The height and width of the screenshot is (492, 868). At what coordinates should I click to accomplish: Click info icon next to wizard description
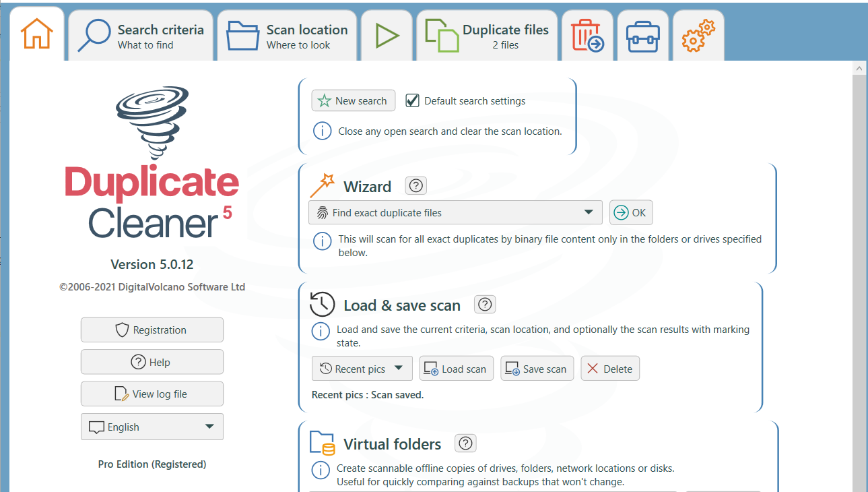click(323, 241)
